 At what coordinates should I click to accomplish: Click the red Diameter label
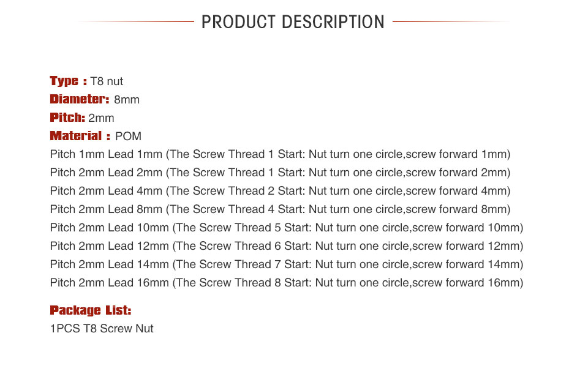tap(79, 99)
